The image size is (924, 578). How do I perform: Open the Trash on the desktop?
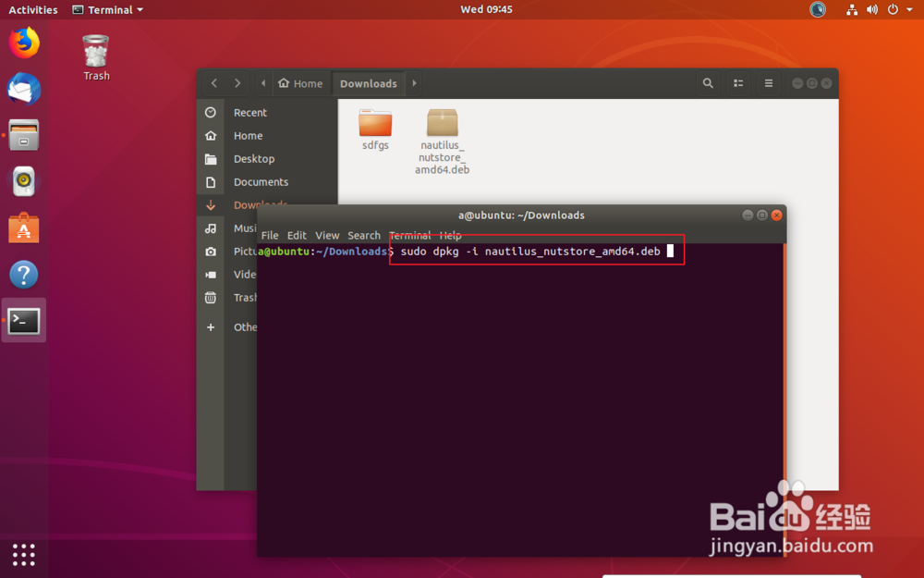pyautogui.click(x=95, y=51)
